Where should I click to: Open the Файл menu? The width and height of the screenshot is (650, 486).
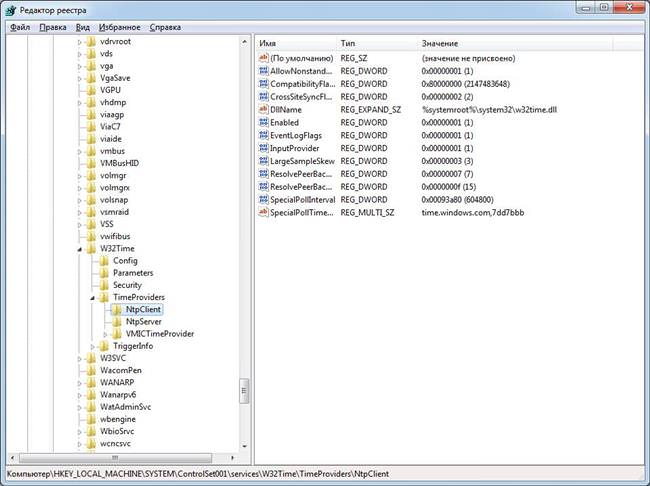click(x=20, y=27)
